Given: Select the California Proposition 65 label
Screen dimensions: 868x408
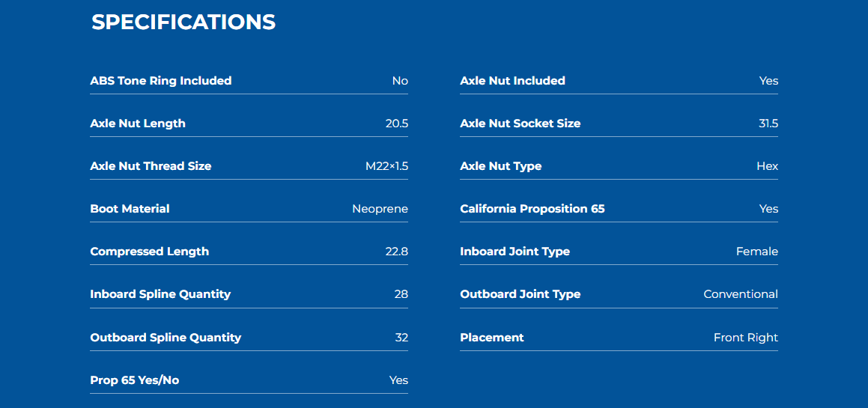Looking at the screenshot, I should tap(532, 209).
